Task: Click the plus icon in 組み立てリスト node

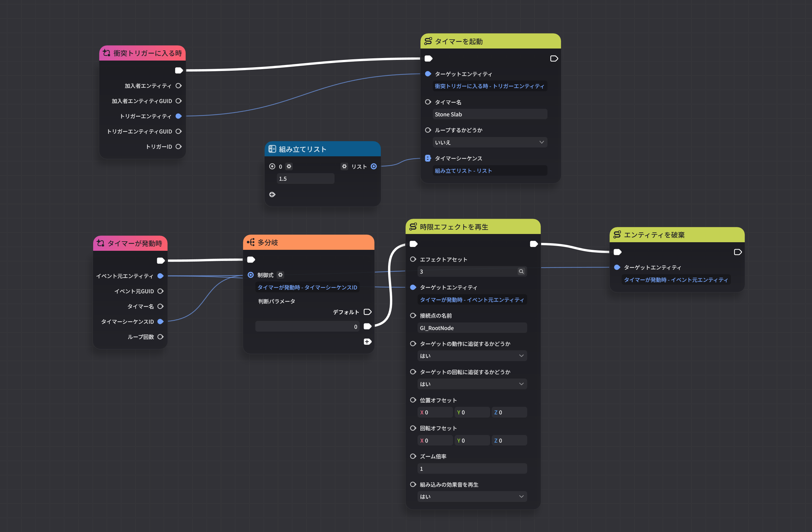Action: [272, 195]
